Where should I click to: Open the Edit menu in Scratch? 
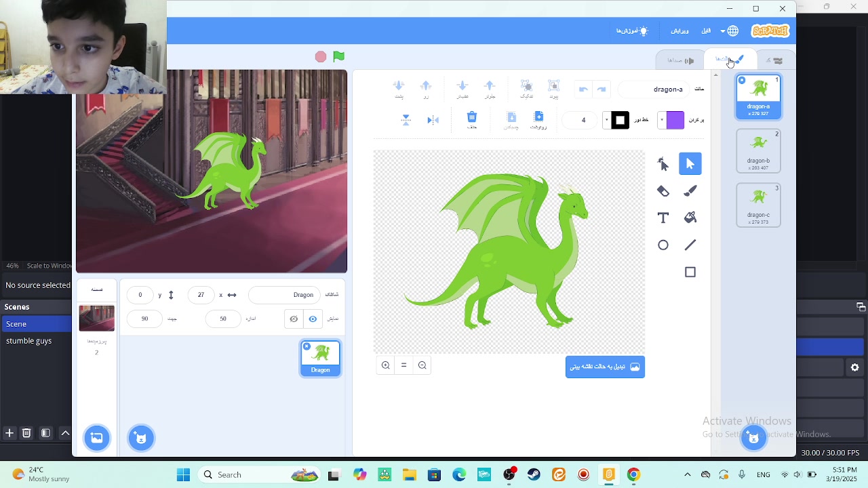680,31
